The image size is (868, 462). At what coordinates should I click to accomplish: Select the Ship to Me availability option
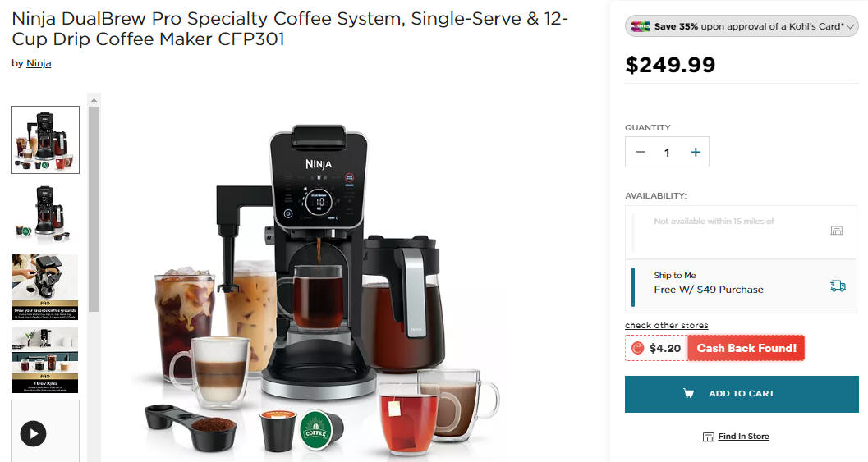click(x=741, y=286)
